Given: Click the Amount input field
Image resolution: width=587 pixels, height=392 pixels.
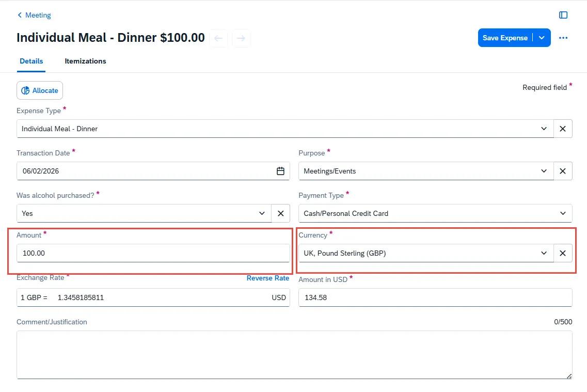Looking at the screenshot, I should click(x=153, y=253).
